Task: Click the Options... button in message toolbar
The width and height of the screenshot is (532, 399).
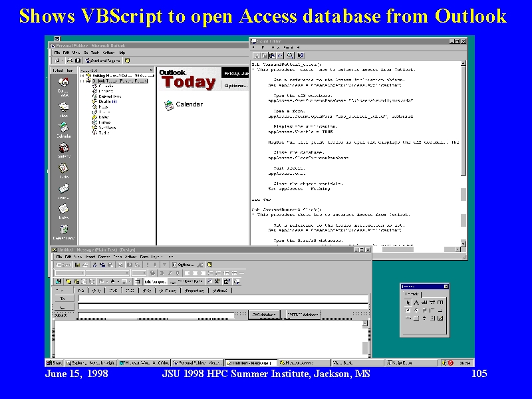Action: (x=184, y=265)
